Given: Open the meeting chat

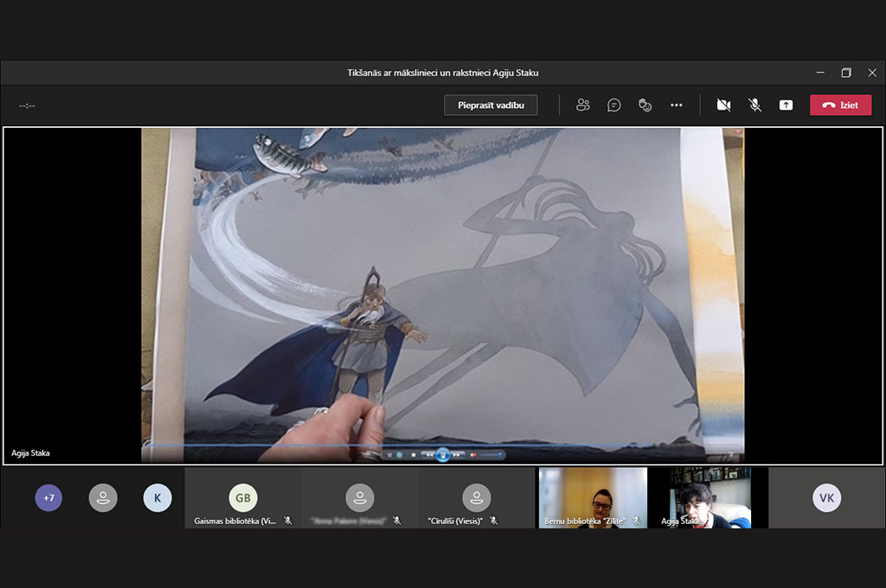Looking at the screenshot, I should pos(613,105).
